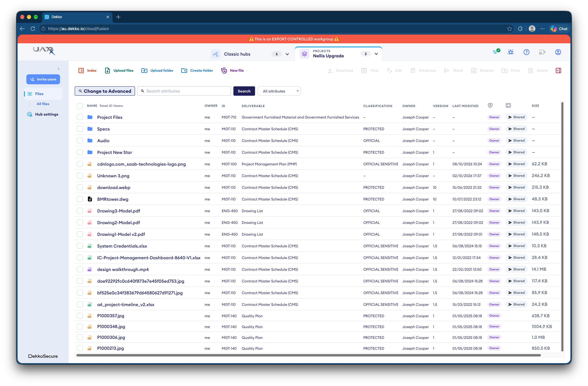
Task: Click the Search button
Action: (x=244, y=91)
